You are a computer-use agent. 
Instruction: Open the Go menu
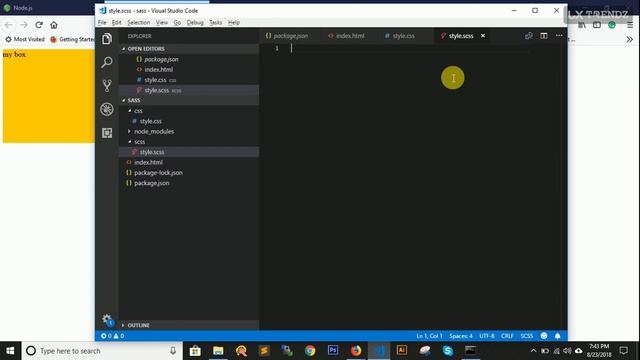(177, 22)
